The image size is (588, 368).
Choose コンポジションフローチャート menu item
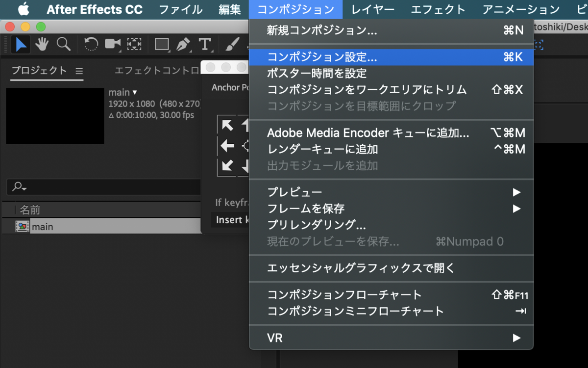pos(391,295)
